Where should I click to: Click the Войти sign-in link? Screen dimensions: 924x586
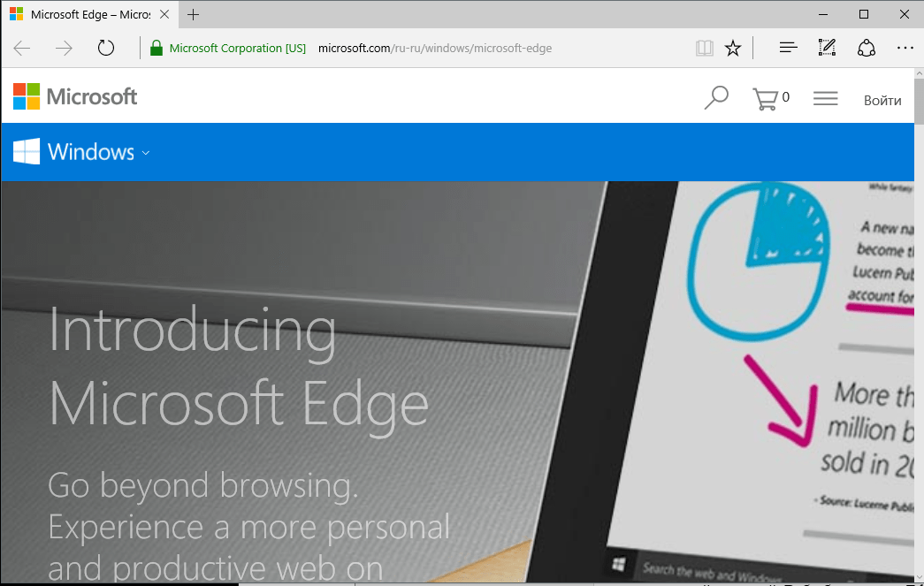tap(882, 100)
